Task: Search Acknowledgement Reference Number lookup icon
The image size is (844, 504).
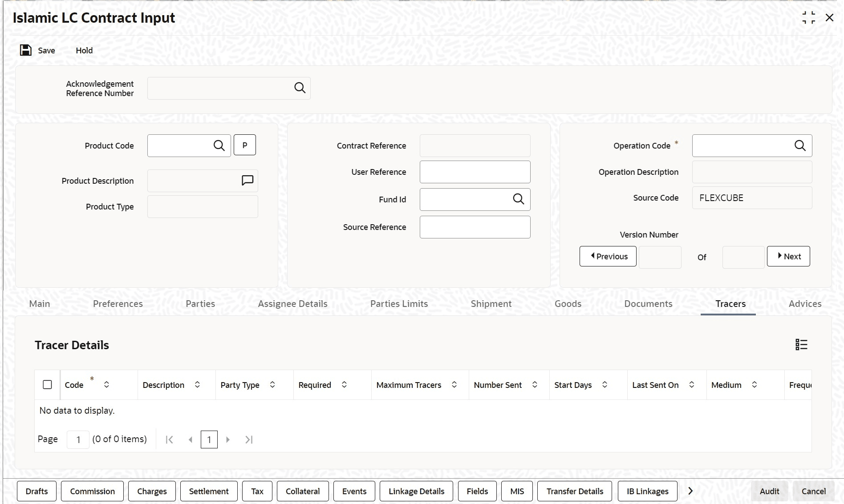Action: (300, 88)
